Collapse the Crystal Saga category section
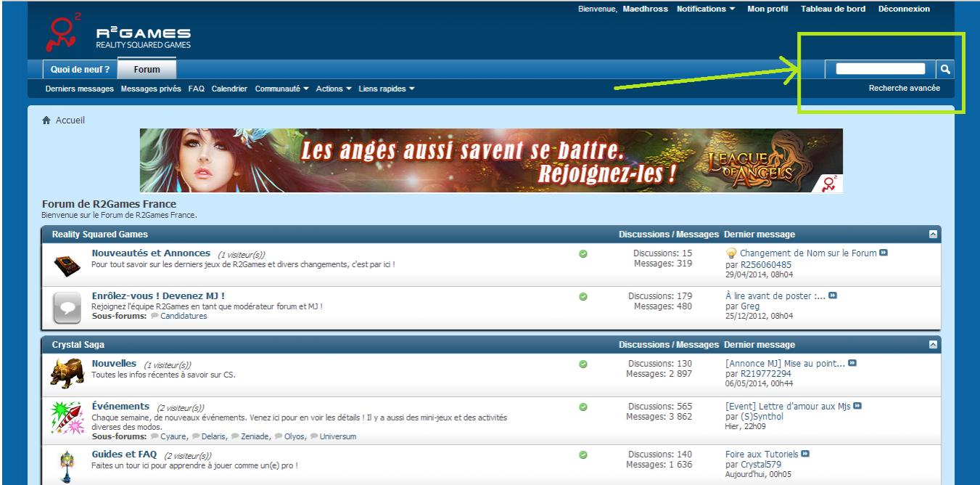980x485 pixels. [933, 345]
